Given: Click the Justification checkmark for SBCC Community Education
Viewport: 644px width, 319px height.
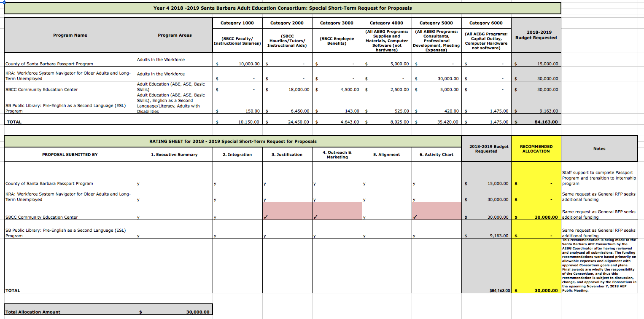Looking at the screenshot, I should (266, 217).
